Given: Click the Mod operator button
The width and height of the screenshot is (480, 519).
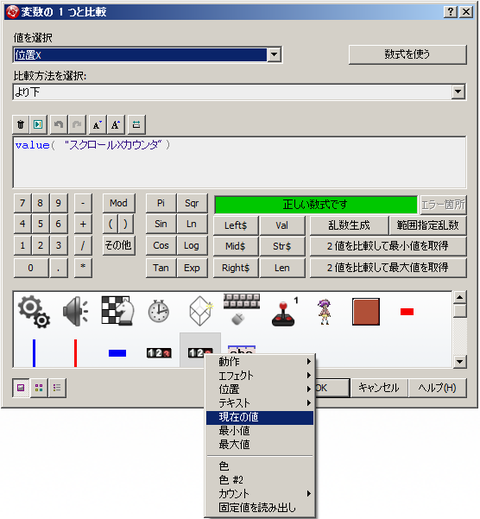Looking at the screenshot, I should [119, 203].
